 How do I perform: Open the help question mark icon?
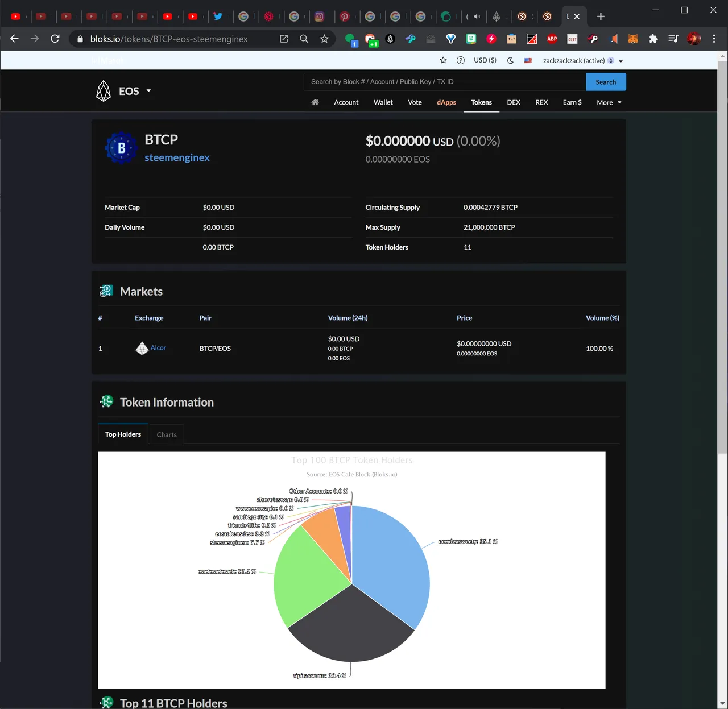click(x=461, y=60)
